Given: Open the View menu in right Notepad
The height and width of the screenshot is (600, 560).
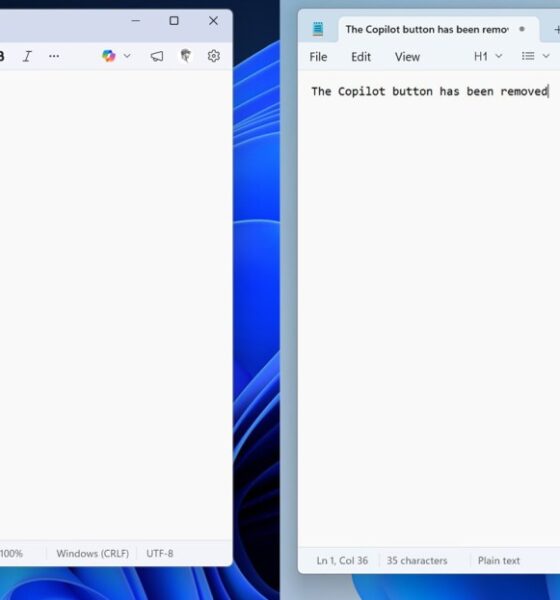Looking at the screenshot, I should tap(407, 57).
